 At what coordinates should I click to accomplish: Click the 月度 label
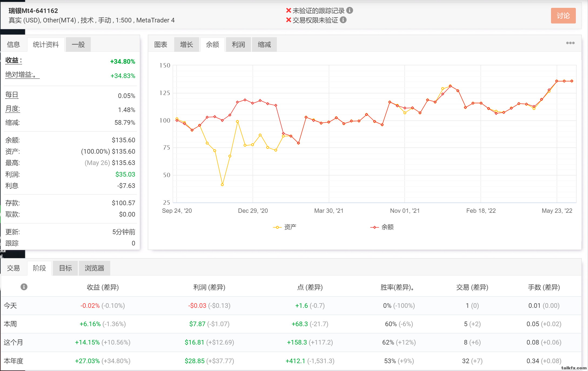13,109
